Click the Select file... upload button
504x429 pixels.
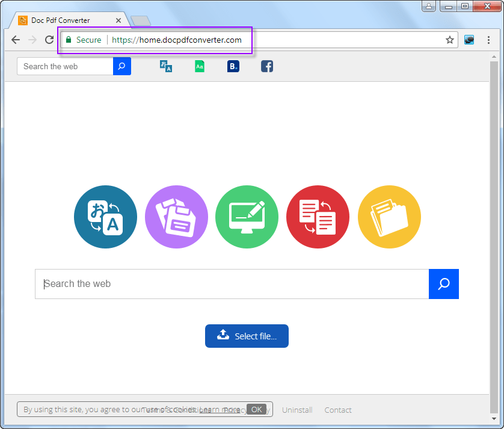pyautogui.click(x=247, y=336)
